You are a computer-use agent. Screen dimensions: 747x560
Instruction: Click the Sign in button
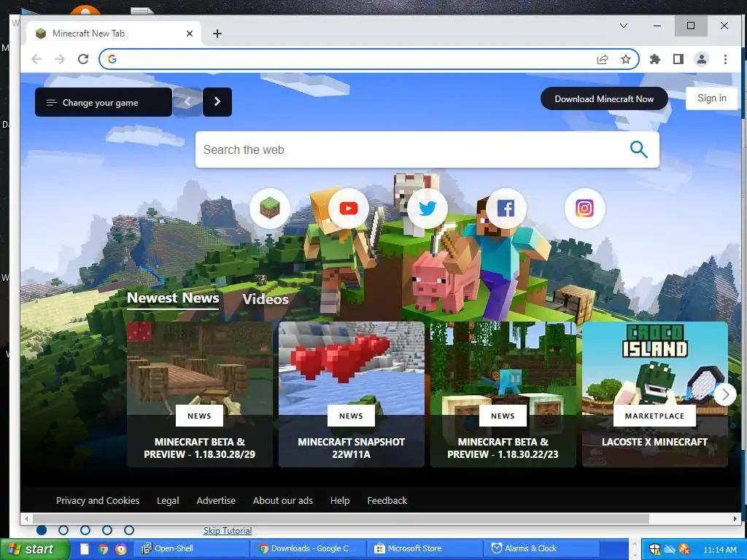(x=712, y=98)
